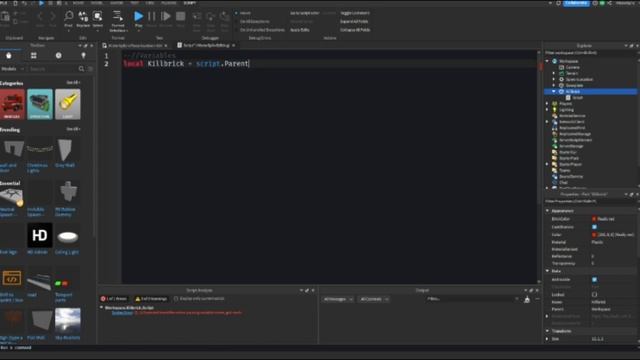This screenshot has width=640, height=360.
Task: Click the BrickColor Really red swatch
Action: tap(594, 219)
